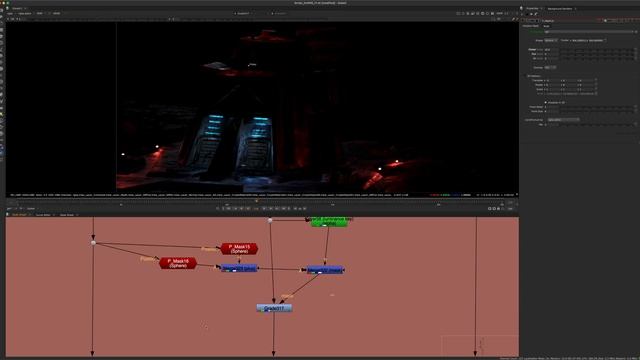Open the Background Renders tab
640x360 pixels.
[x=560, y=8]
